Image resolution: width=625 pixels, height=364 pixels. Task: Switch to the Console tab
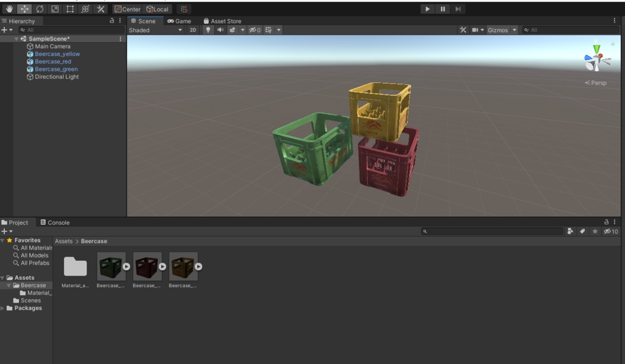click(x=55, y=222)
